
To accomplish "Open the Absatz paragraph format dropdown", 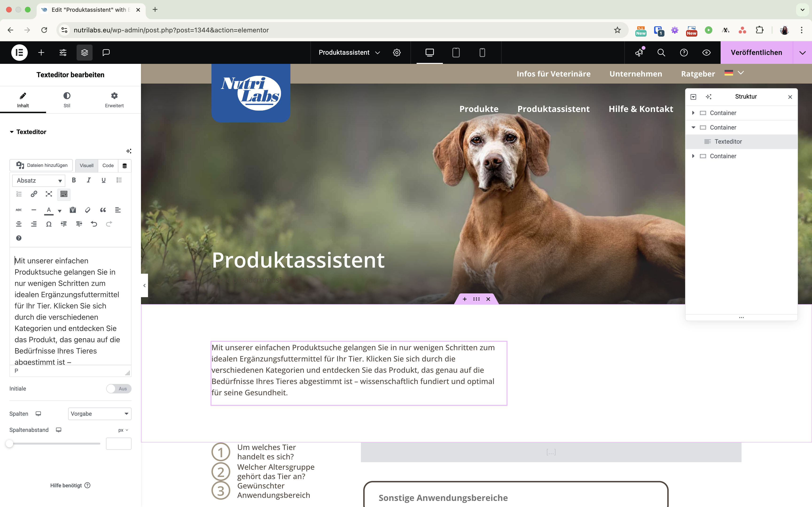I will [39, 181].
